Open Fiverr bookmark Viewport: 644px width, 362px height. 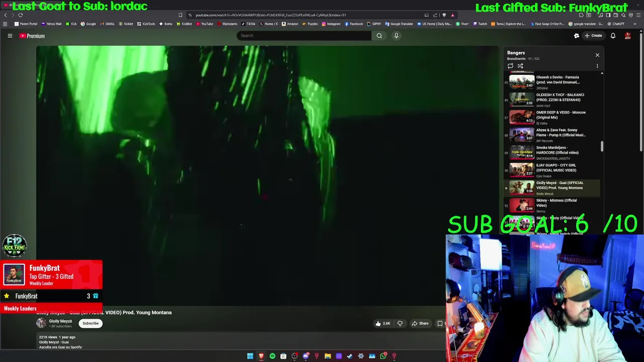[462, 24]
